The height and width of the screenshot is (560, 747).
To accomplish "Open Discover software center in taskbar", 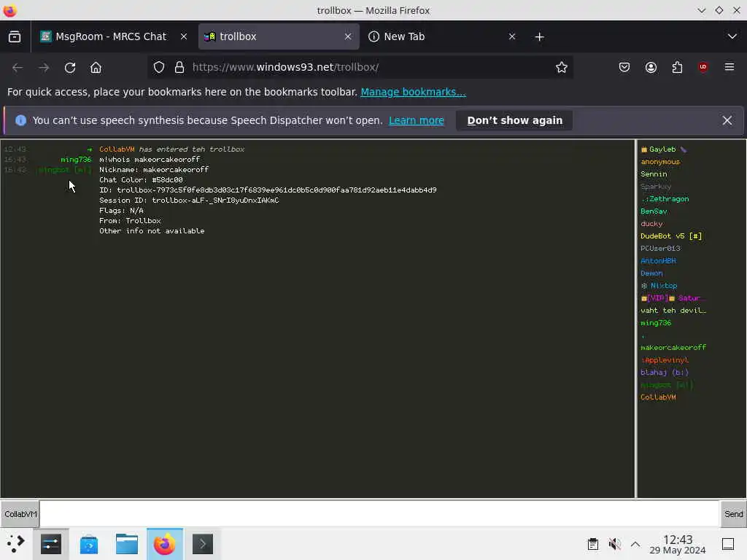I will pos(88,544).
